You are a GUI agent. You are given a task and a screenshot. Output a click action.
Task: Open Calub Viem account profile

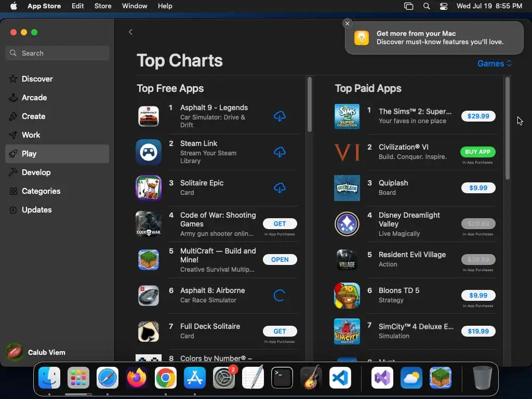[36, 352]
